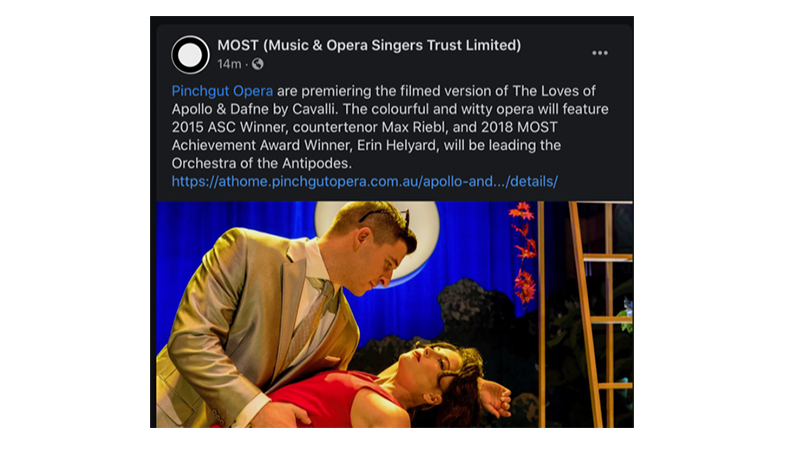Click the post text mentioning Max Riebl
The width and height of the screenshot is (799, 450).
(364, 127)
